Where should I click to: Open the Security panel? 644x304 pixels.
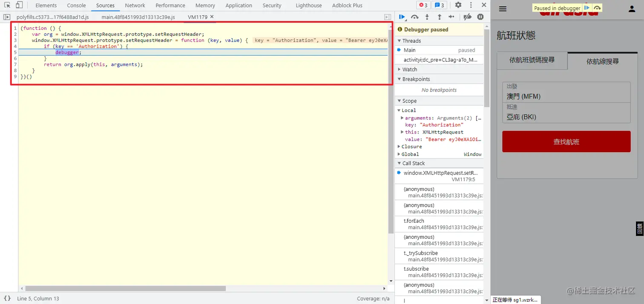click(272, 5)
